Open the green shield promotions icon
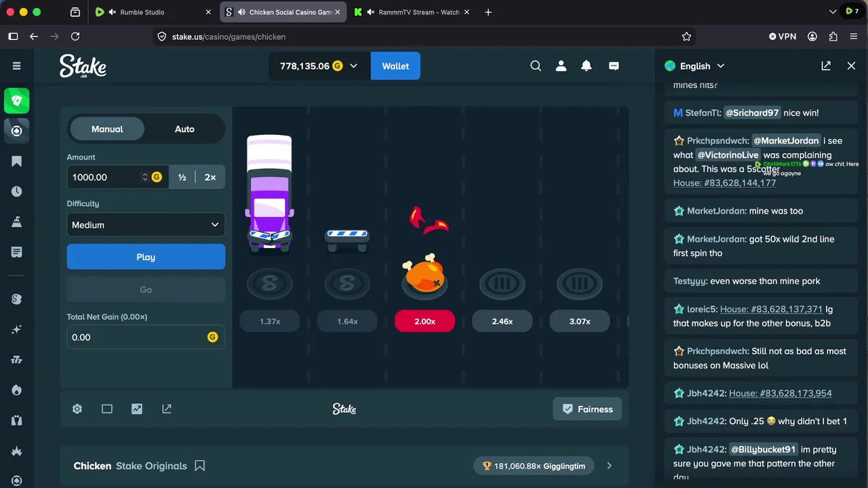868x488 pixels. (x=16, y=100)
